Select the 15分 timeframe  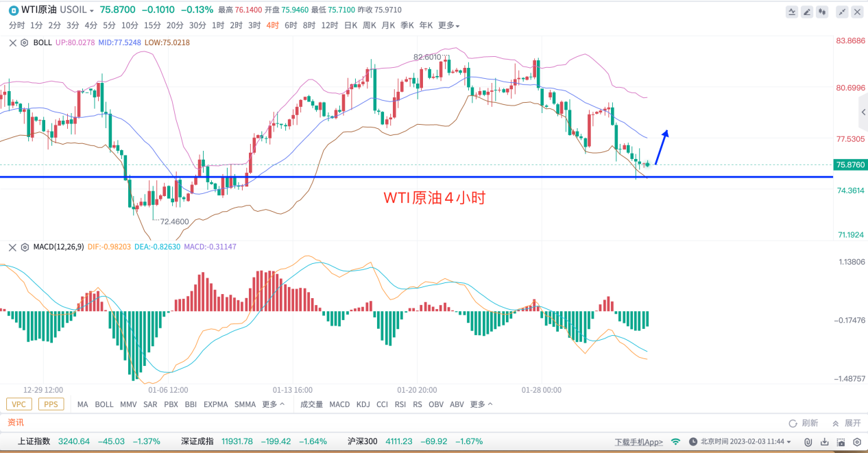point(152,25)
